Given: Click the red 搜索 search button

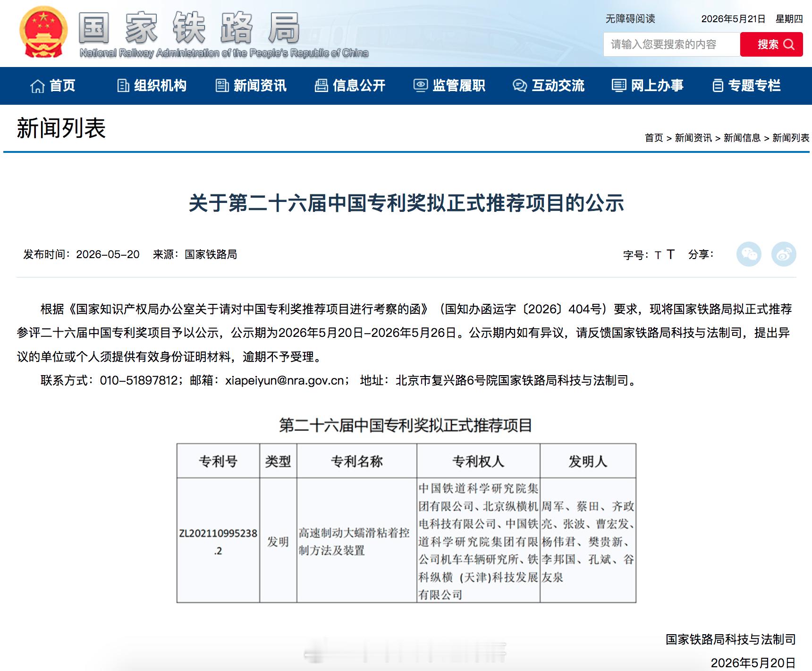Looking at the screenshot, I should click(x=771, y=44).
